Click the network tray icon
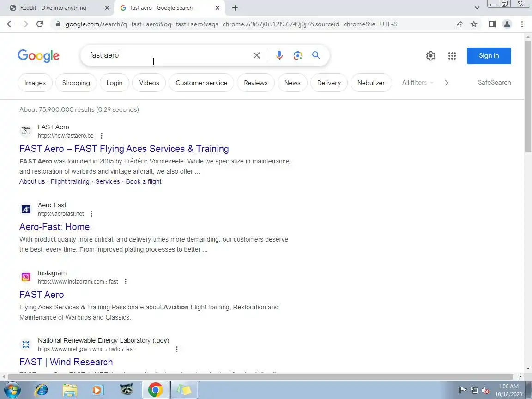532x399 pixels. [474, 391]
